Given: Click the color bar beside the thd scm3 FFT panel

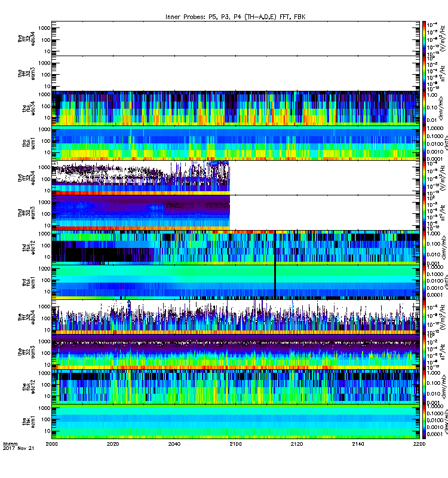Looking at the screenshot, I should (424, 213).
